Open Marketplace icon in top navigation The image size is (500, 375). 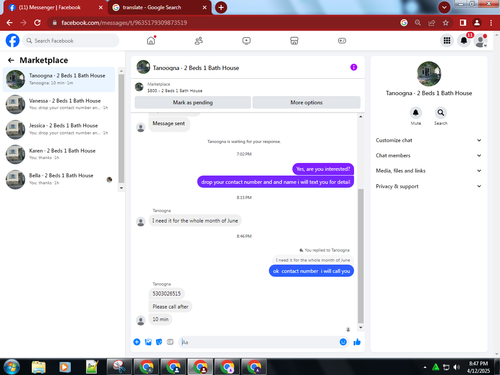[294, 41]
